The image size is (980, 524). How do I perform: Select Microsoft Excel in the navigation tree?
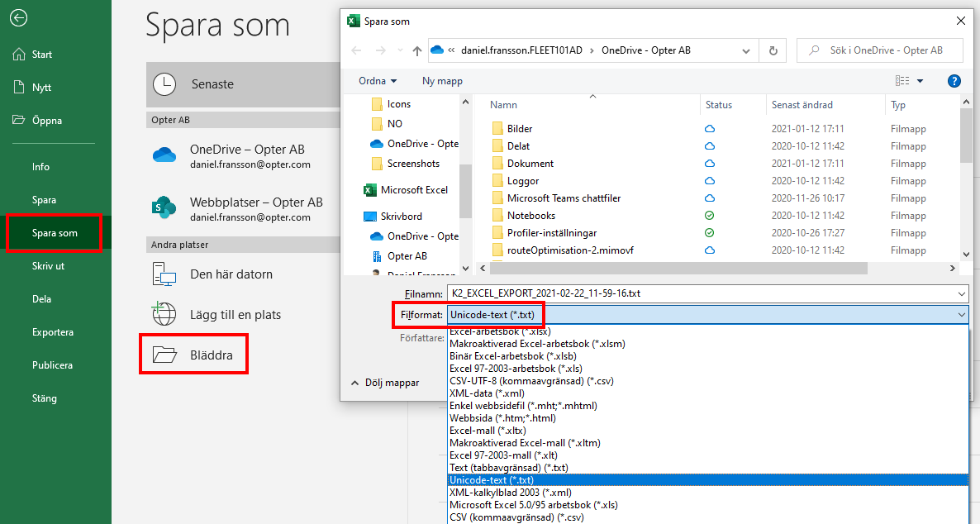point(413,190)
